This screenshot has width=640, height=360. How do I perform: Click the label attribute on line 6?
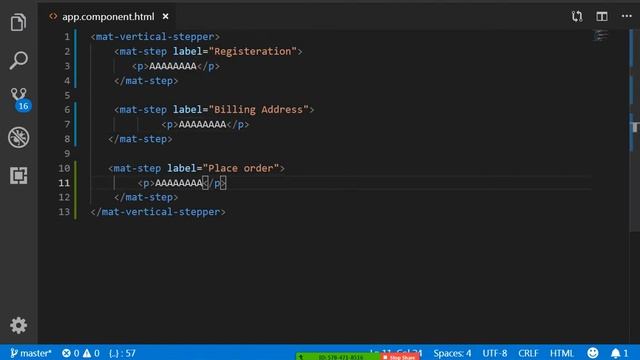[x=187, y=110]
